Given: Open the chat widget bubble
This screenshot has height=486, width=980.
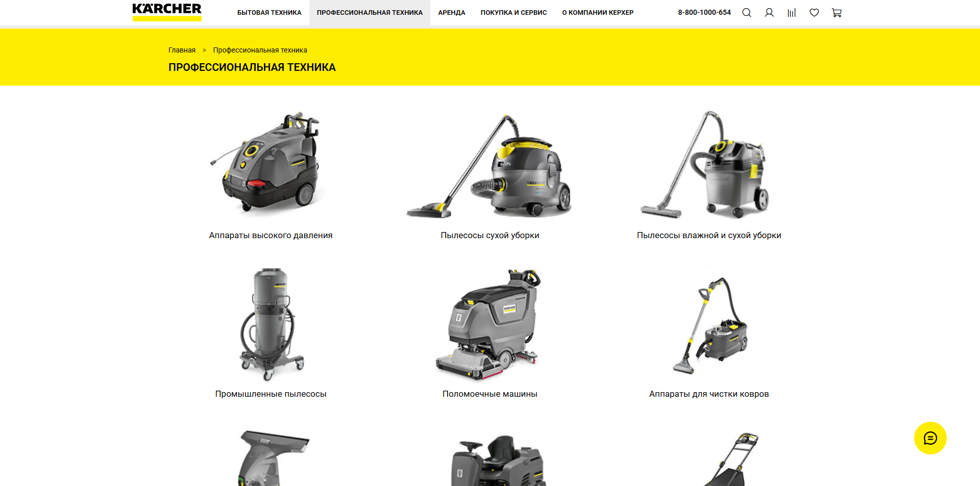Looking at the screenshot, I should click(930, 438).
